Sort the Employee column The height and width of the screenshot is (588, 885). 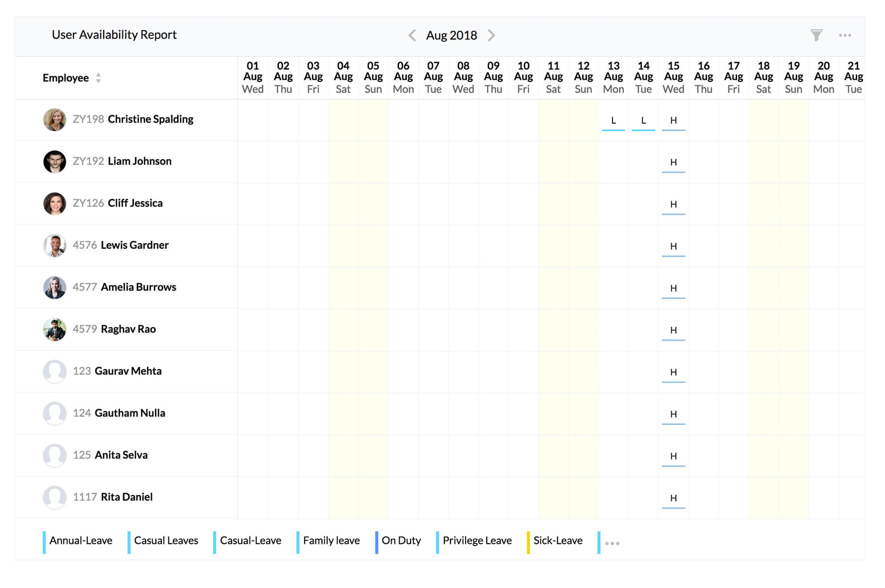pyautogui.click(x=98, y=78)
